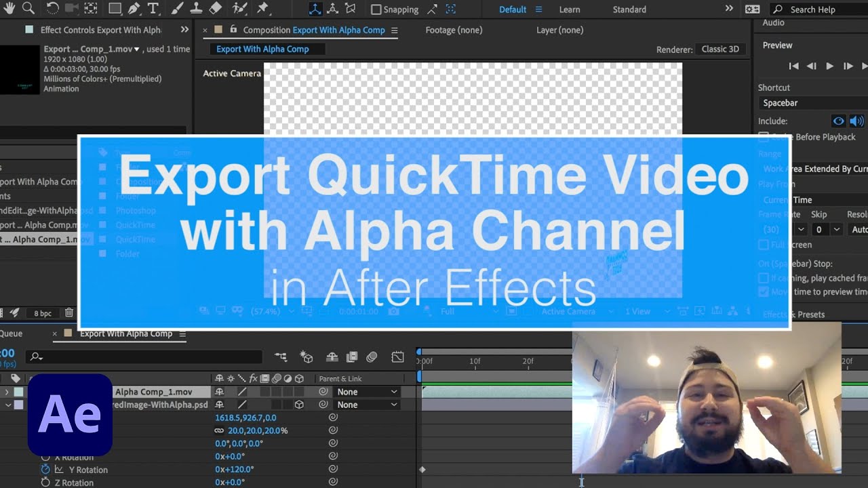Click constrain proportions link icon beside Scale
This screenshot has width=868, height=488.
219,430
